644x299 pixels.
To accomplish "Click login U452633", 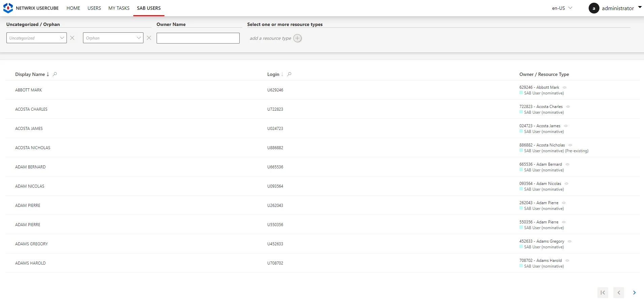I will click(275, 244).
